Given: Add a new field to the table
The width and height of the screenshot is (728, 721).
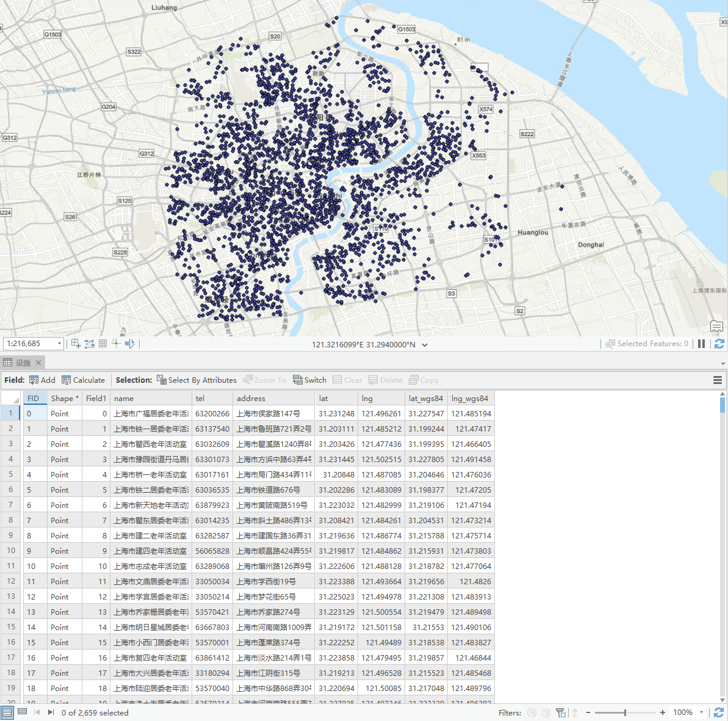Looking at the screenshot, I should click(42, 380).
